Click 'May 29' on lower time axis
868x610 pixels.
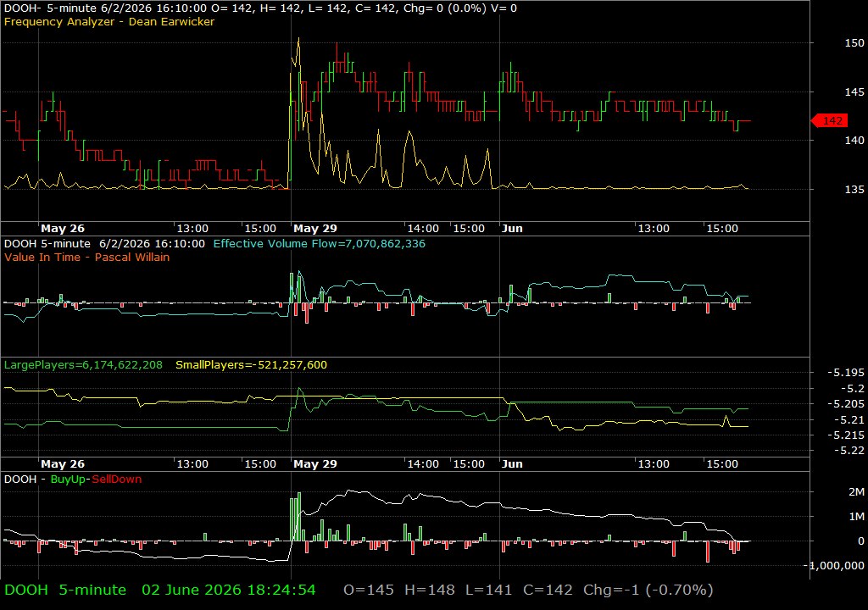click(315, 464)
